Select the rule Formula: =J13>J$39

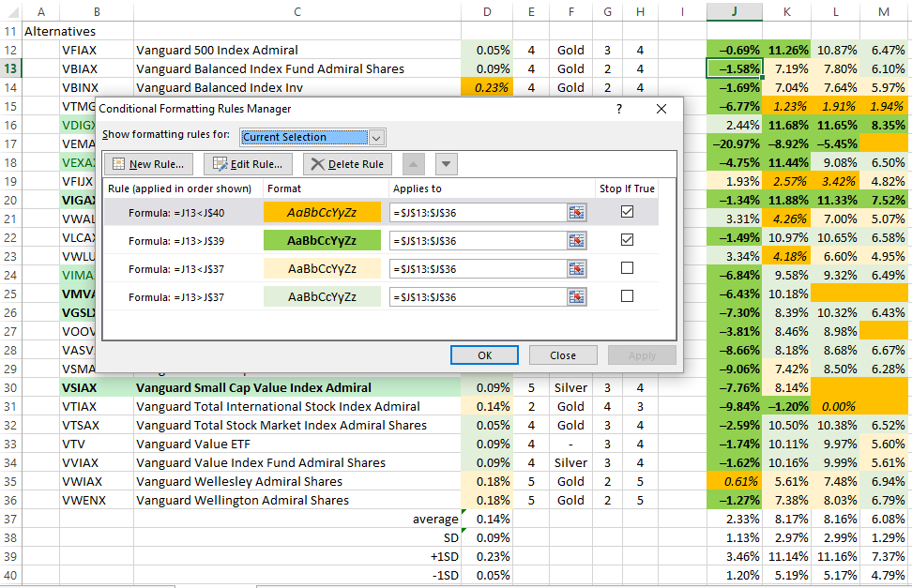click(x=176, y=241)
